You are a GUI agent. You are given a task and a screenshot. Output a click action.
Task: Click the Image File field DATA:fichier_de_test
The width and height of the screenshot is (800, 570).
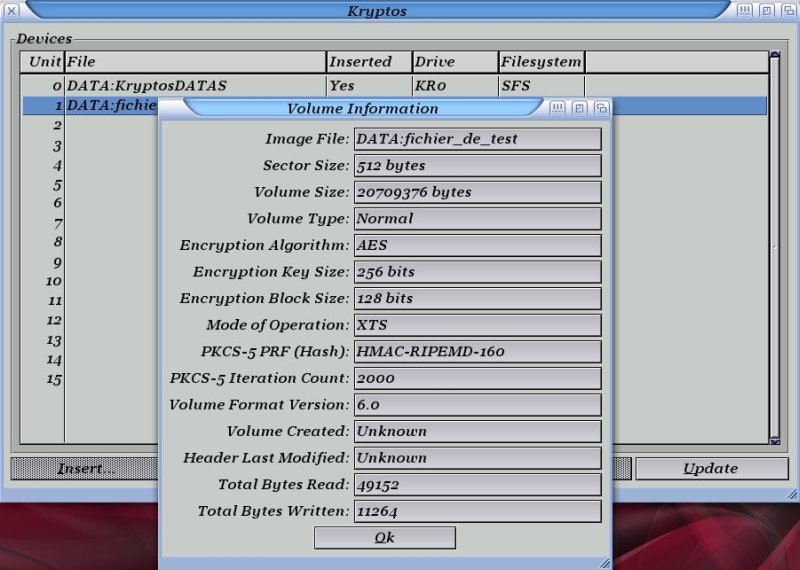point(478,139)
